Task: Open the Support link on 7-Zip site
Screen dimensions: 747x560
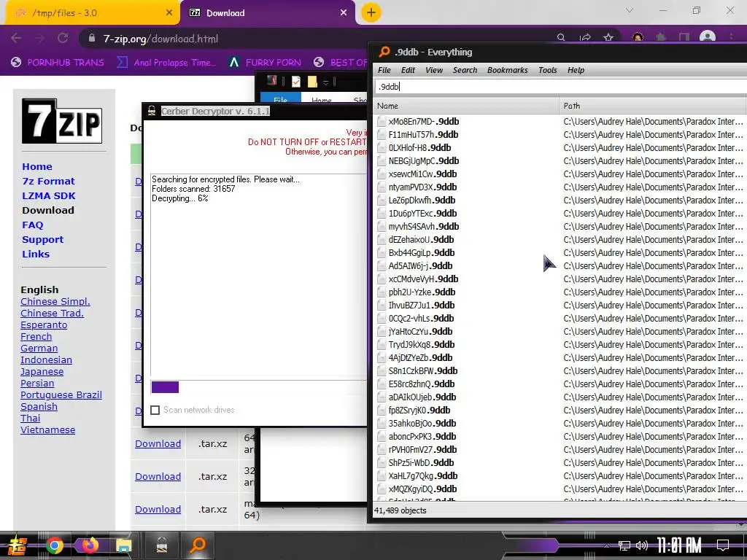Action: [x=43, y=239]
